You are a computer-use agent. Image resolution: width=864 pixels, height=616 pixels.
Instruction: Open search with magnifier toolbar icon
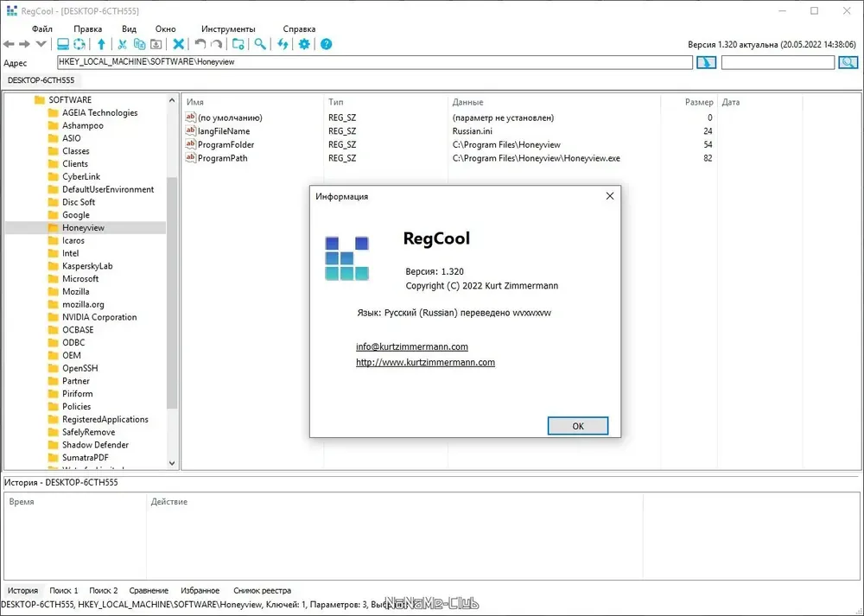coord(260,44)
